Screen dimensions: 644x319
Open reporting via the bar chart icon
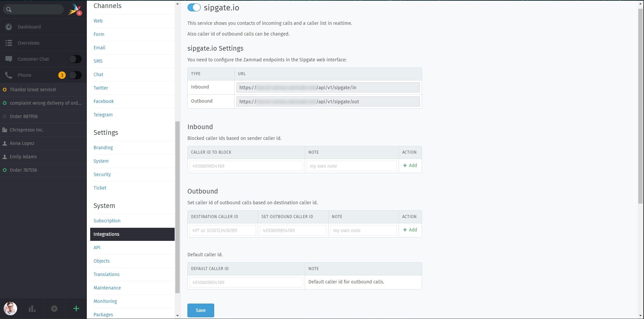(32, 308)
